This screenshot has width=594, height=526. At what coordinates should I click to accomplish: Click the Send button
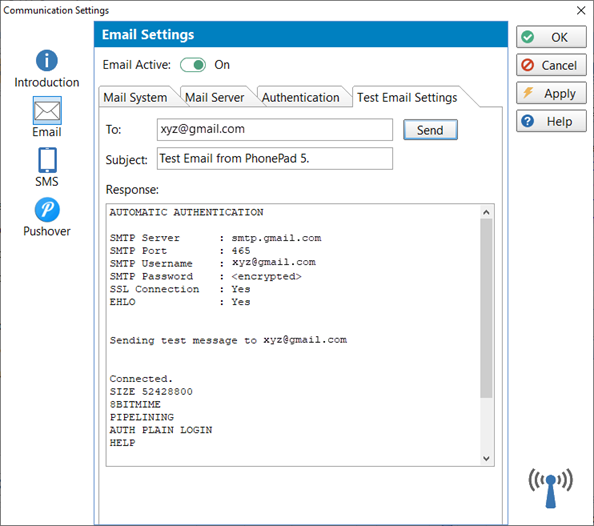point(430,130)
